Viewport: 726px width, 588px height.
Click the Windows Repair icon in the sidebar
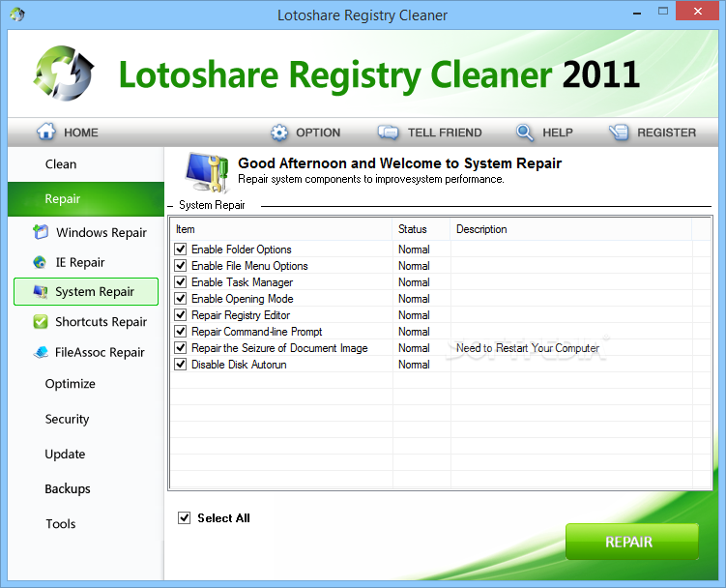coord(41,232)
